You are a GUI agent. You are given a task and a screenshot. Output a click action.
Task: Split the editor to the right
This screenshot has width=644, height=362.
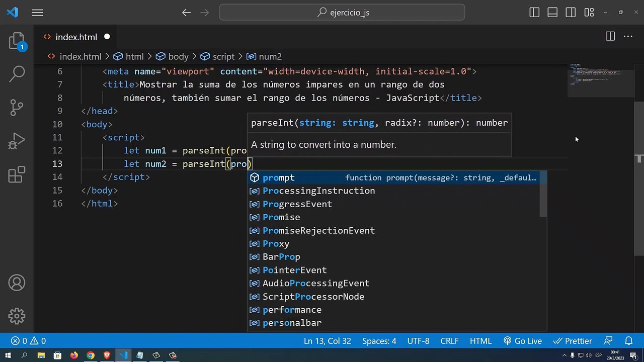(x=610, y=37)
